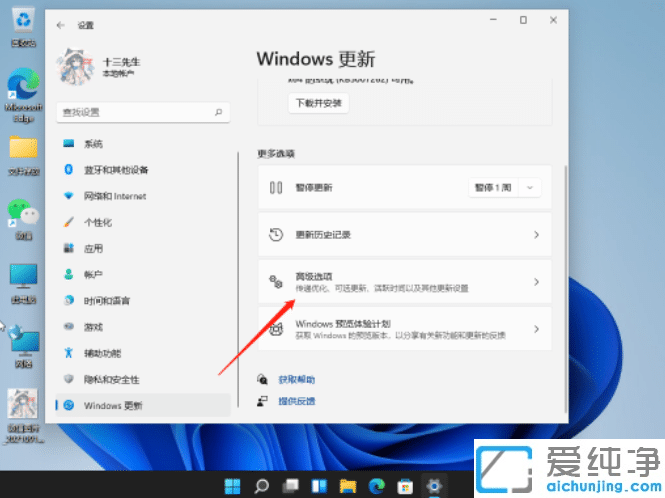This screenshot has width=665, height=498.
Task: Open 游戏 settings category
Action: tap(143, 327)
